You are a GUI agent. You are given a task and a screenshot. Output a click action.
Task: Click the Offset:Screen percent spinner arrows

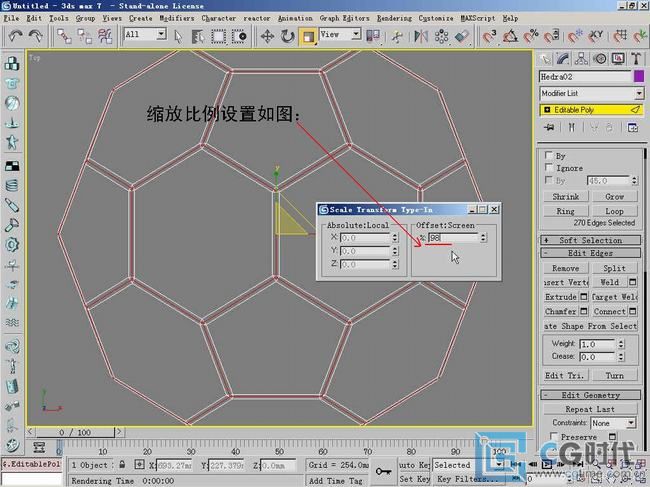pos(483,237)
